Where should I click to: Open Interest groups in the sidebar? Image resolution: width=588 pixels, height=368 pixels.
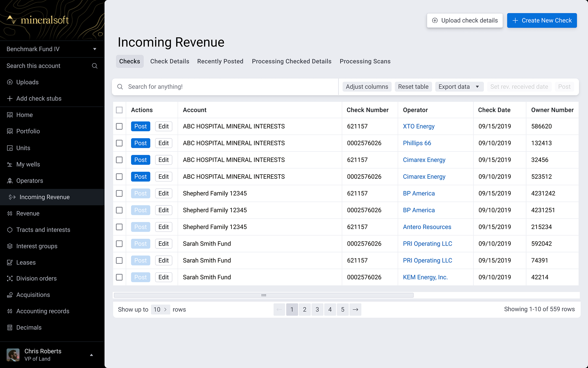click(36, 246)
